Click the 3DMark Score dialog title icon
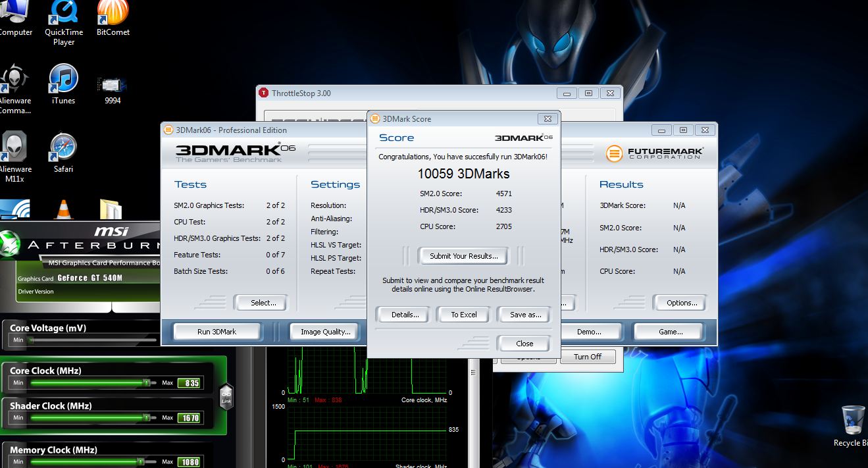This screenshot has width=868, height=468. 375,119
